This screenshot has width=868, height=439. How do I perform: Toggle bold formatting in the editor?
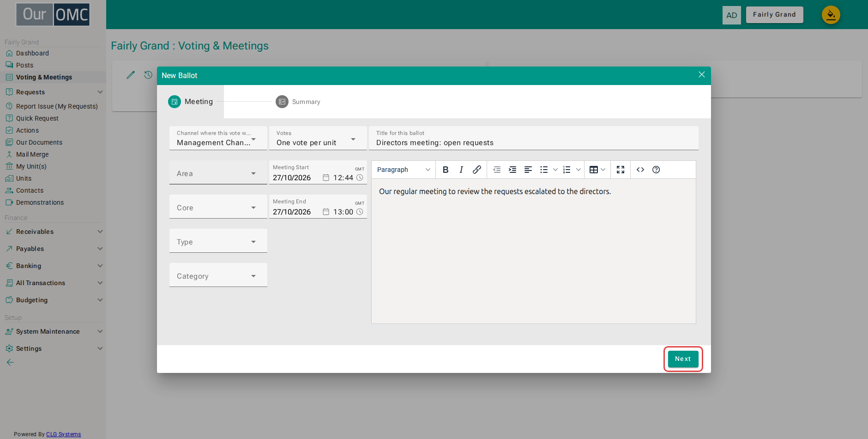tap(446, 170)
